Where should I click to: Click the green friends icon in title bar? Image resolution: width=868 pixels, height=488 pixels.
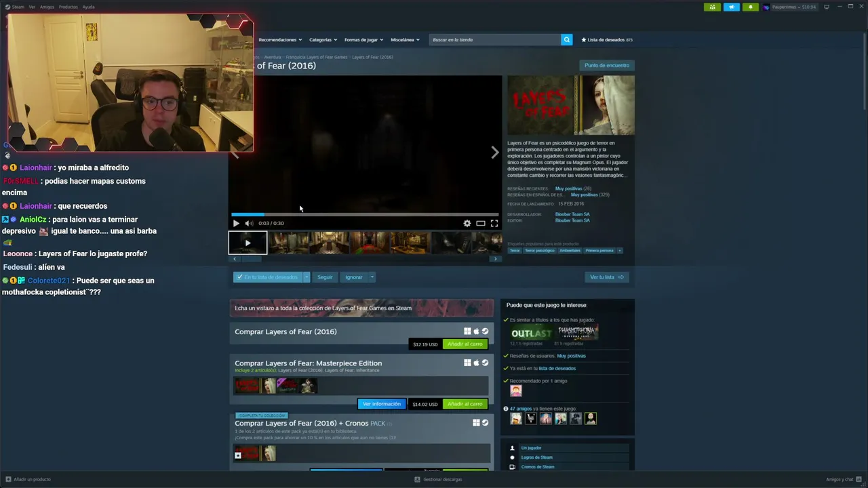(712, 7)
